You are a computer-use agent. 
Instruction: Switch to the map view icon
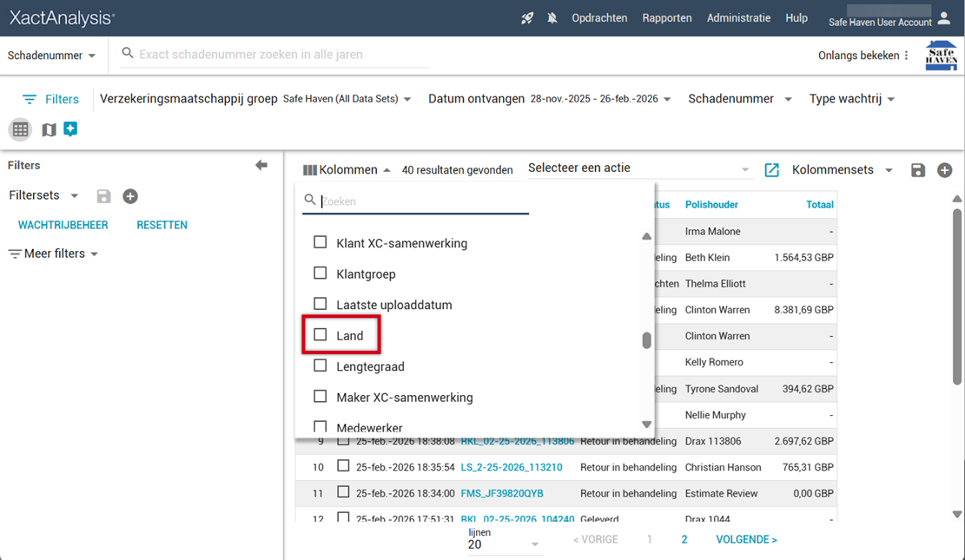point(49,129)
